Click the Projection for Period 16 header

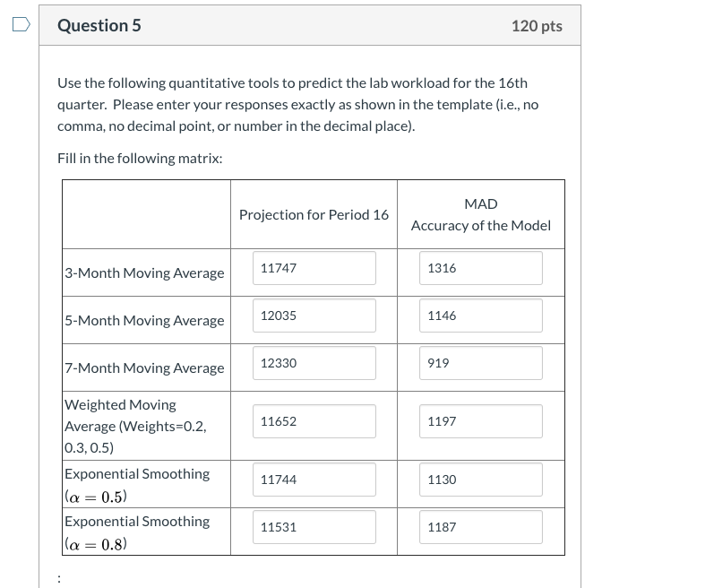pyautogui.click(x=314, y=214)
